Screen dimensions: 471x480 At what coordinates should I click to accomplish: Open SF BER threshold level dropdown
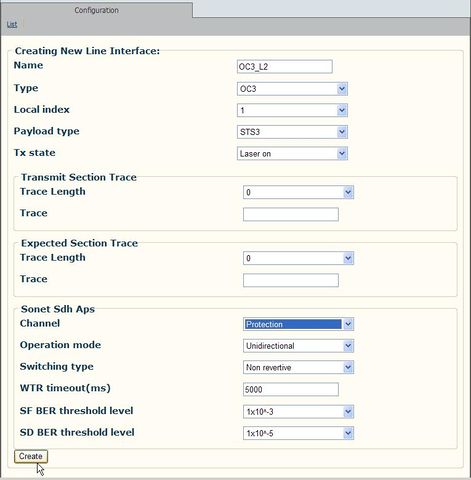point(298,412)
